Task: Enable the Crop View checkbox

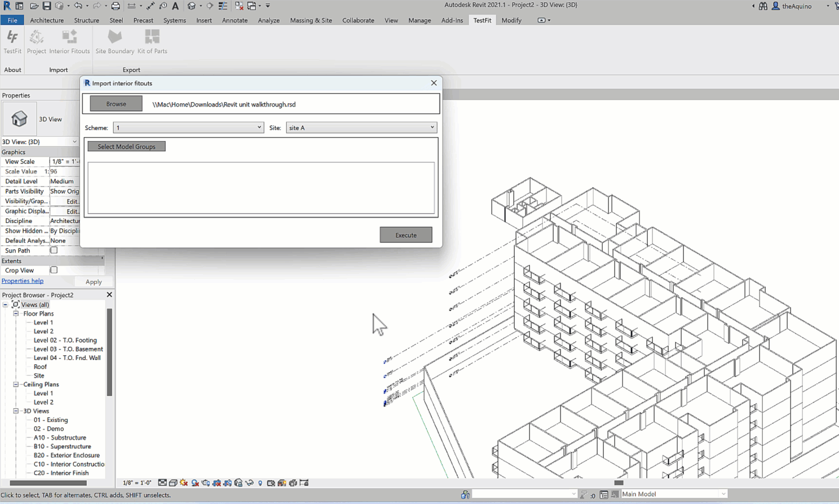Action: pyautogui.click(x=54, y=270)
